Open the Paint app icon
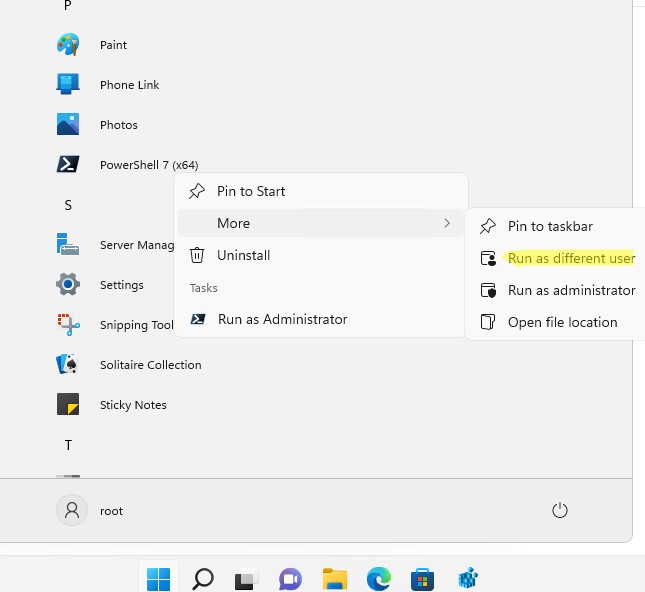645x592 pixels. (x=68, y=44)
